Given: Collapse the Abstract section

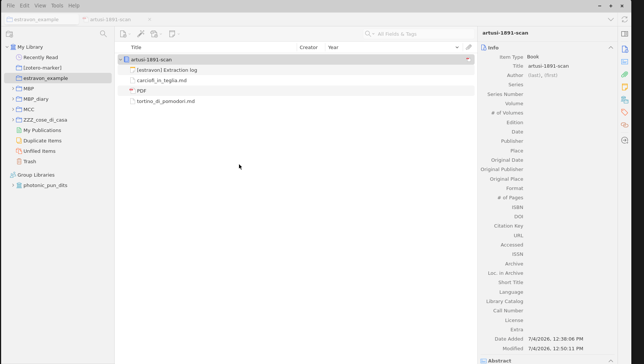Looking at the screenshot, I should (611, 361).
